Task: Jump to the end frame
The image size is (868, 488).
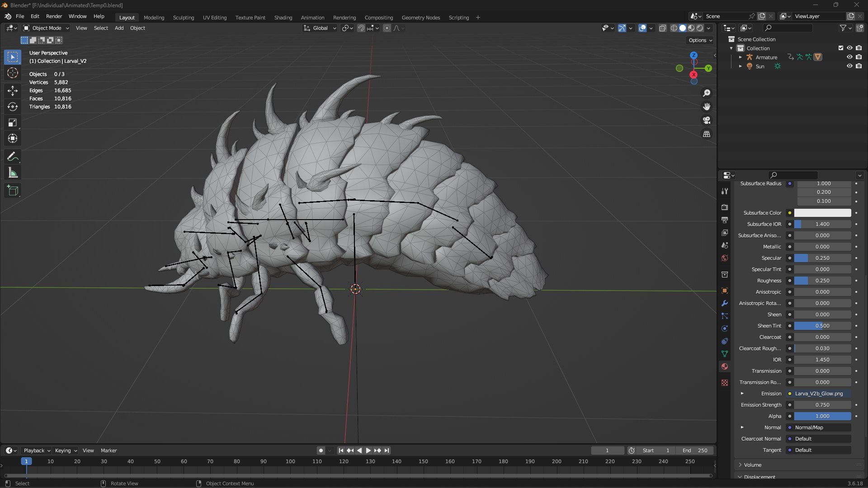Action: pos(387,450)
